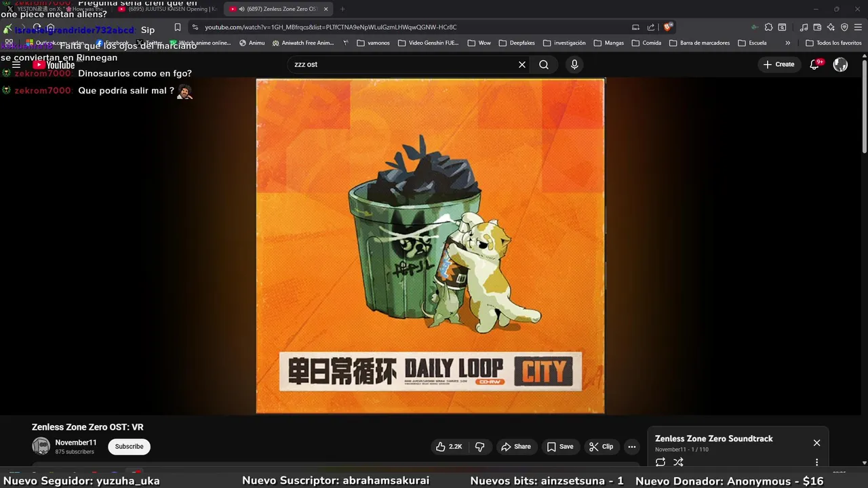Click the browser address bar URL

(x=331, y=27)
